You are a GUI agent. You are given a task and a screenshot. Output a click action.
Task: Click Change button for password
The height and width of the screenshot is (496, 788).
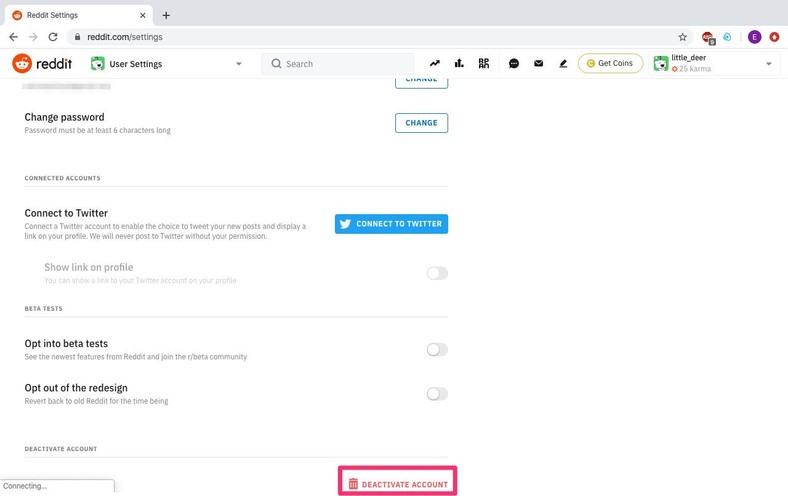pos(421,123)
